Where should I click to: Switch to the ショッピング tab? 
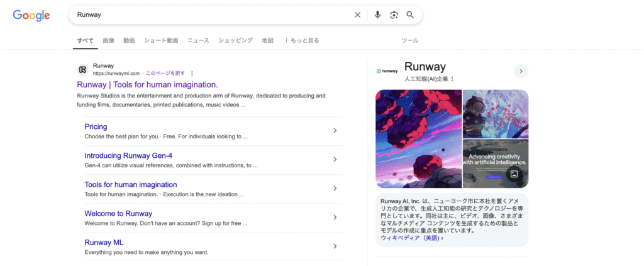[x=236, y=40]
